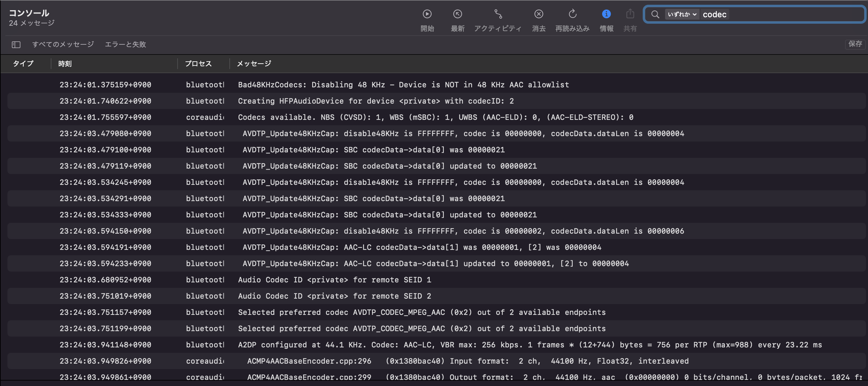Sort by the プロセス column header

click(198, 64)
